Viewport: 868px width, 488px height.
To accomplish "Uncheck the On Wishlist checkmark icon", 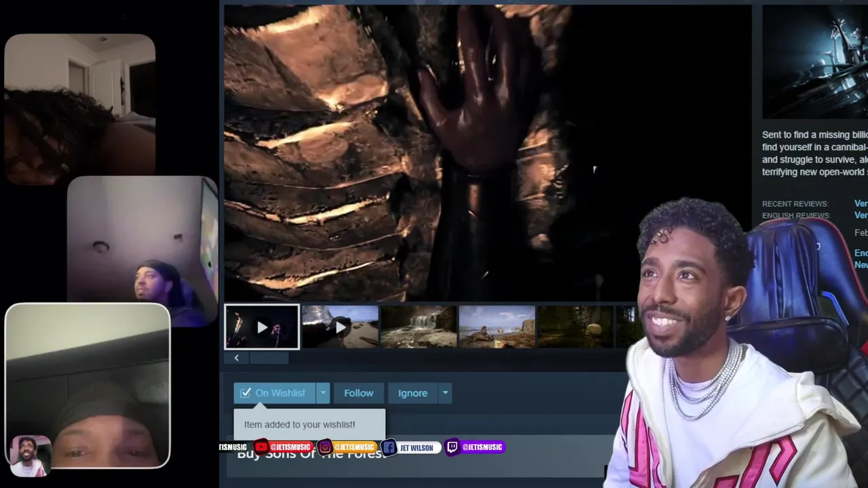I will click(245, 393).
